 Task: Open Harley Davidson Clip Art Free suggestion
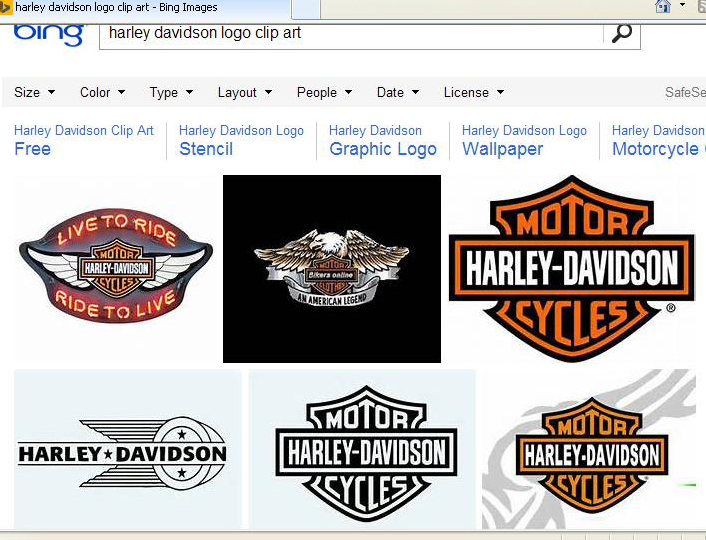coord(84,140)
